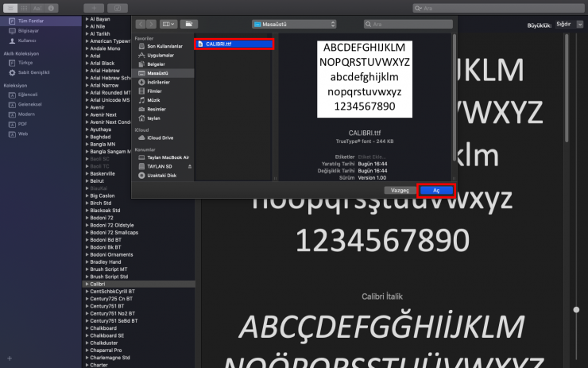Open the Büyüklük Sığdır size dropdown
The height and width of the screenshot is (368, 588).
pyautogui.click(x=569, y=24)
